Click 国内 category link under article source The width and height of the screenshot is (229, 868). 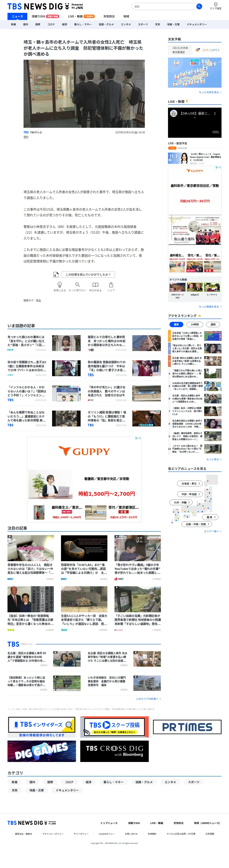tap(26, 137)
